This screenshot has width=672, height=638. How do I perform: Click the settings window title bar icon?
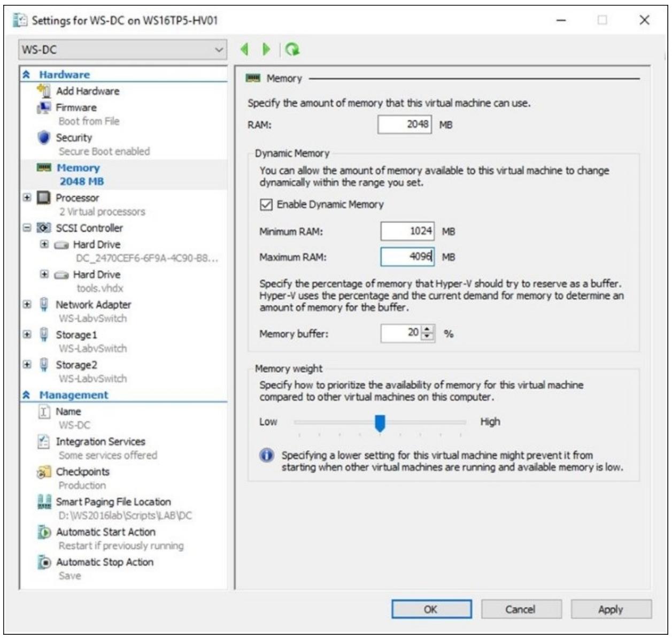(20, 20)
